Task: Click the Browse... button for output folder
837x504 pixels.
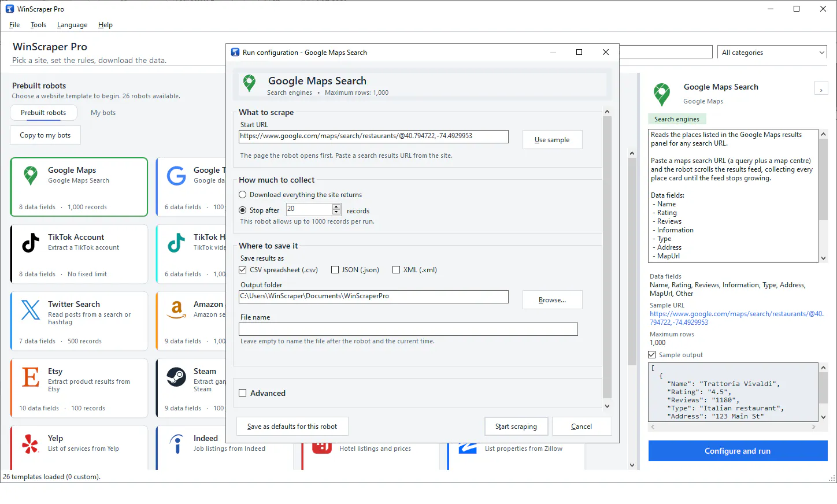Action: coord(552,300)
